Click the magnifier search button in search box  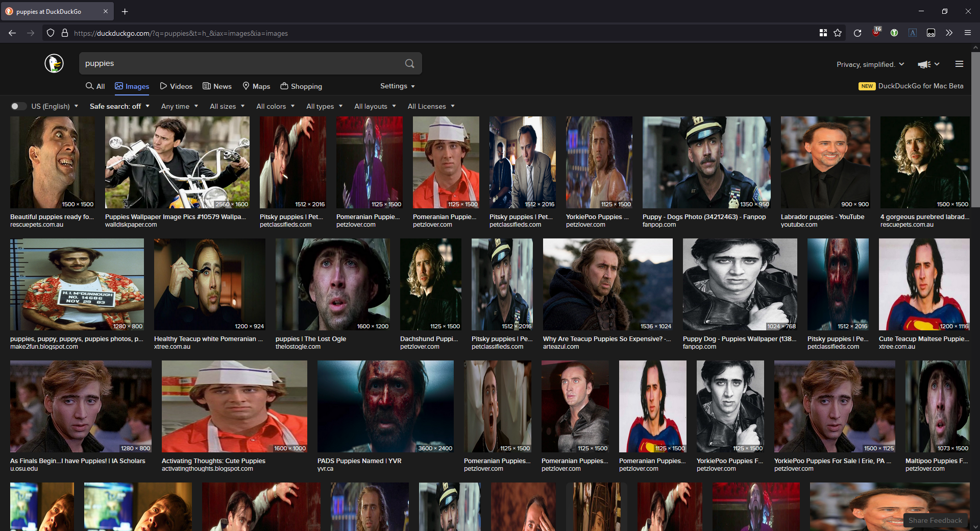click(x=409, y=63)
